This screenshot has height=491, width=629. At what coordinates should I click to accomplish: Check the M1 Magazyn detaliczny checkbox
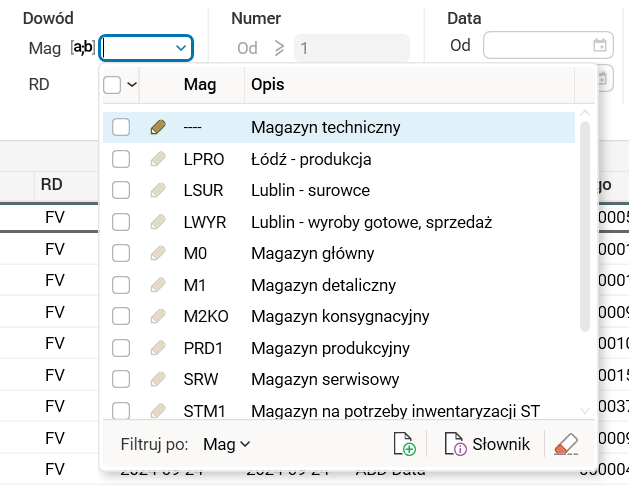tap(121, 285)
